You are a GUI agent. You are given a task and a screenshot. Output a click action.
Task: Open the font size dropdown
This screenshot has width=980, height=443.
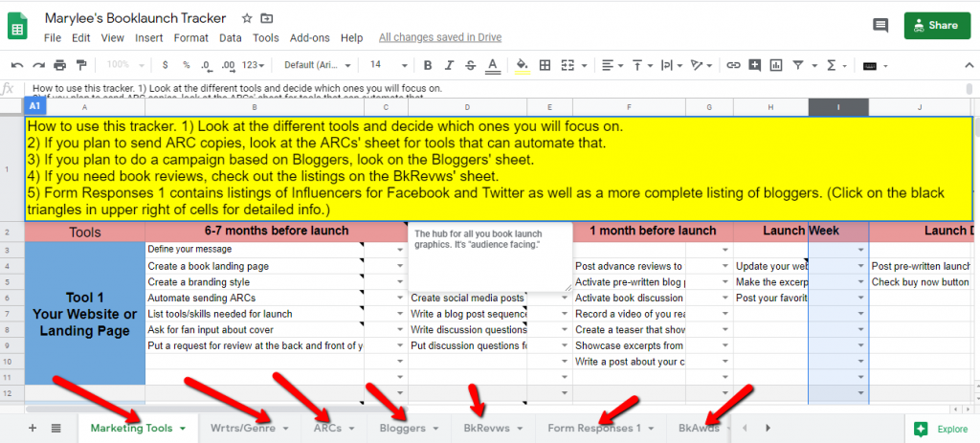(x=389, y=65)
